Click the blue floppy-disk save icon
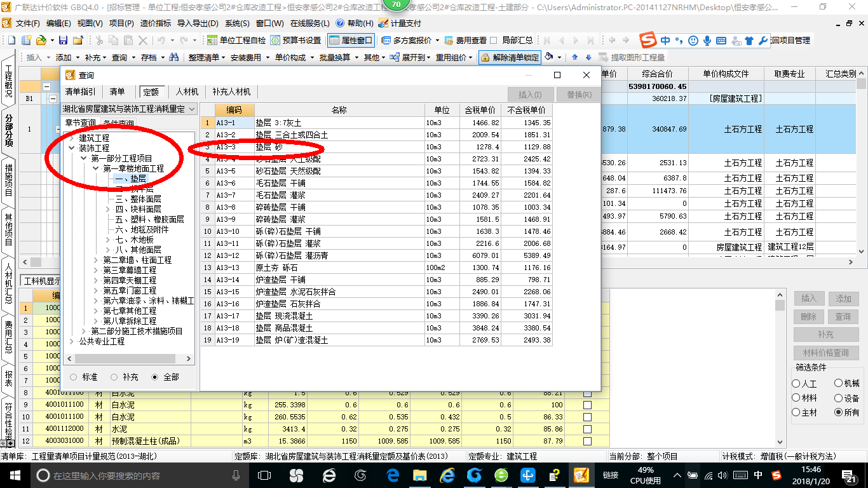Image resolution: width=868 pixels, height=488 pixels. (63, 40)
